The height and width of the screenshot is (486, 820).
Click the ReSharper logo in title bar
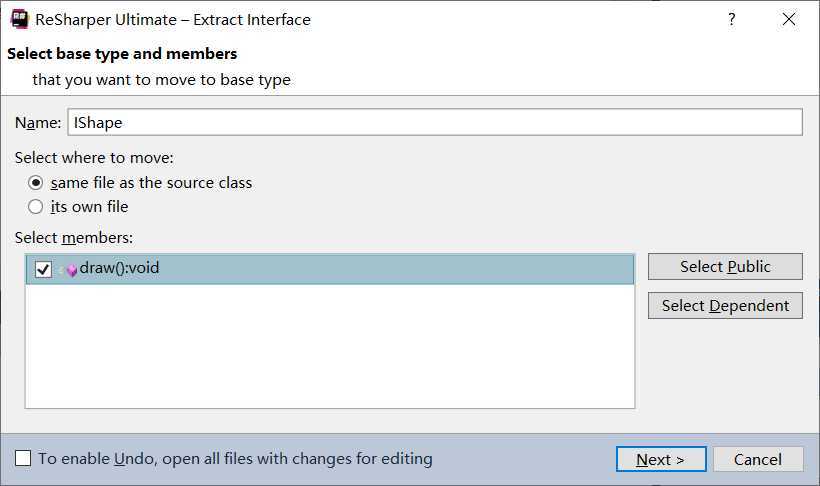pos(20,19)
